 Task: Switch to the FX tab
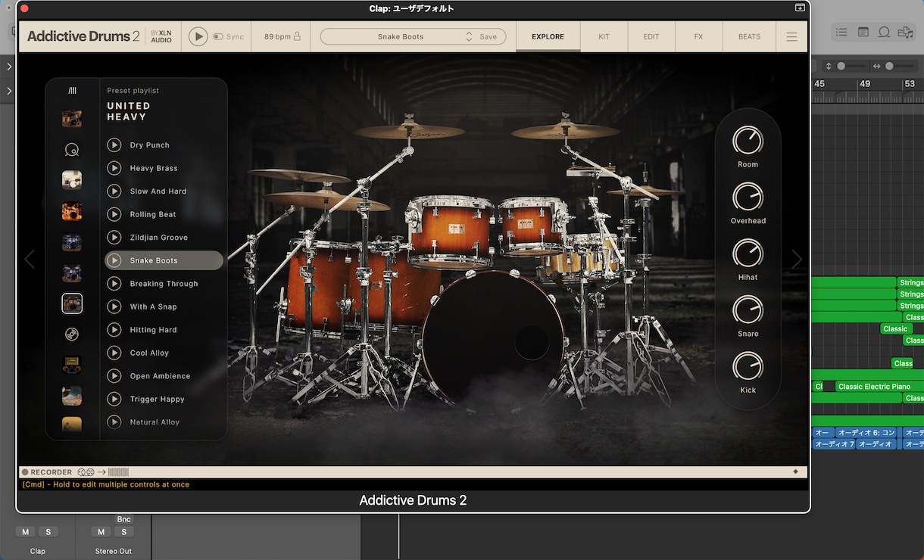(x=698, y=36)
